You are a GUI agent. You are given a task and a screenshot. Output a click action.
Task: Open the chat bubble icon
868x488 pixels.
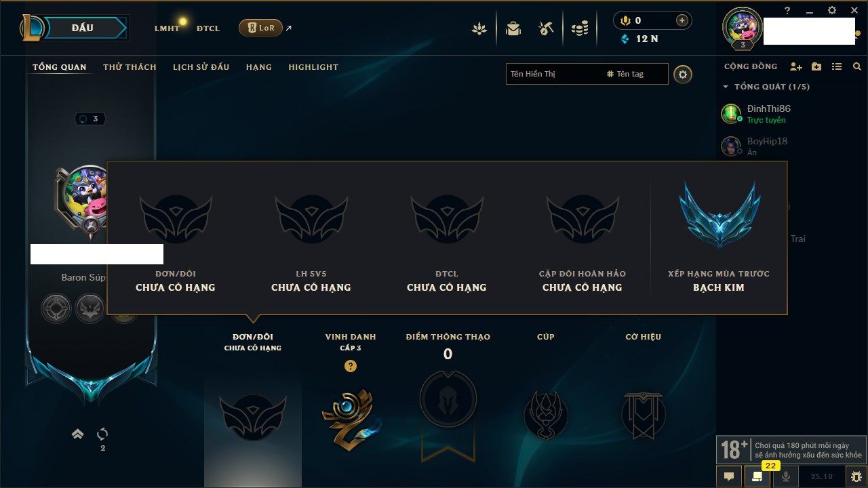tap(729, 476)
